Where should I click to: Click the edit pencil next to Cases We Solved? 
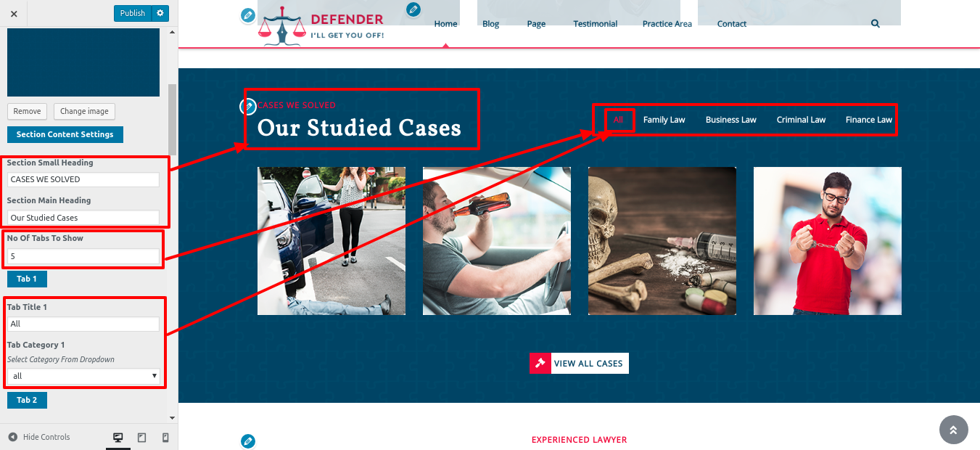tap(247, 107)
